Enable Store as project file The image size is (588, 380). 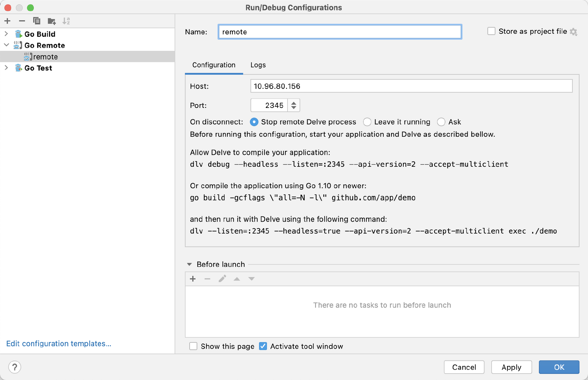click(491, 31)
